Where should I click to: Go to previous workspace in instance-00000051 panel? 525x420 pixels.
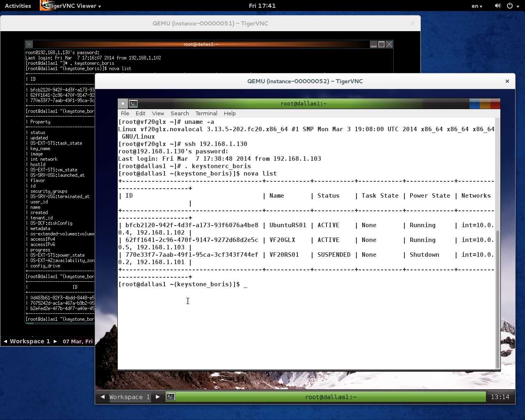point(5,341)
